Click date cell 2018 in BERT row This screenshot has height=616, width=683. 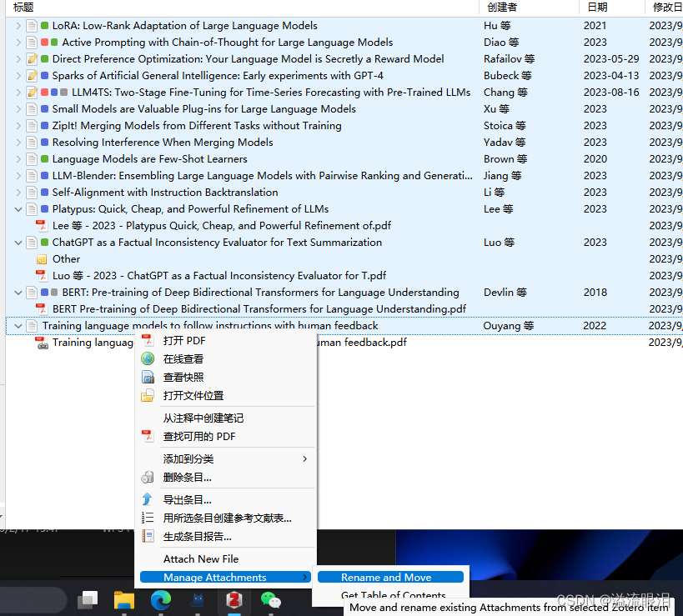pyautogui.click(x=595, y=293)
